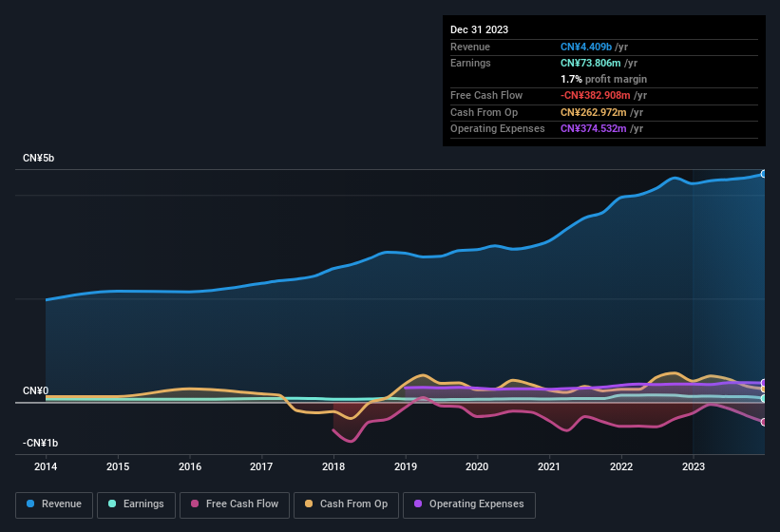780x532 pixels.
Task: Toggle the Revenue legend button
Action: coord(54,504)
